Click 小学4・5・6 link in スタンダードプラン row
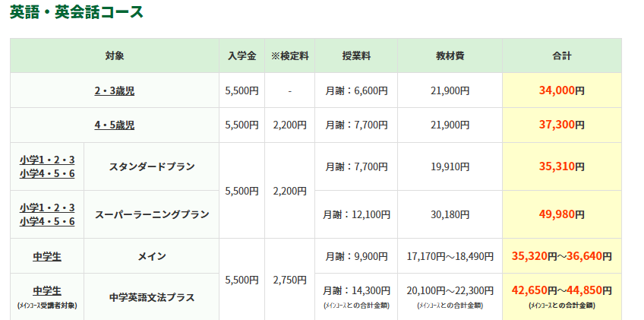The image size is (644, 320). [x=47, y=173]
